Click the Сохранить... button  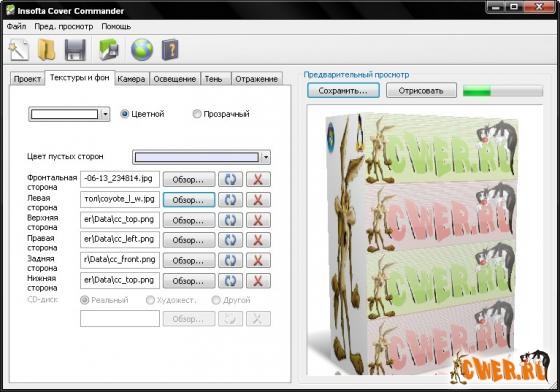pyautogui.click(x=343, y=91)
